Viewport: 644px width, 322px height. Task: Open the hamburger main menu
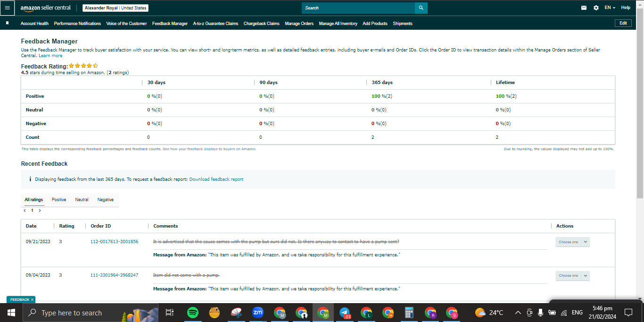pos(7,8)
